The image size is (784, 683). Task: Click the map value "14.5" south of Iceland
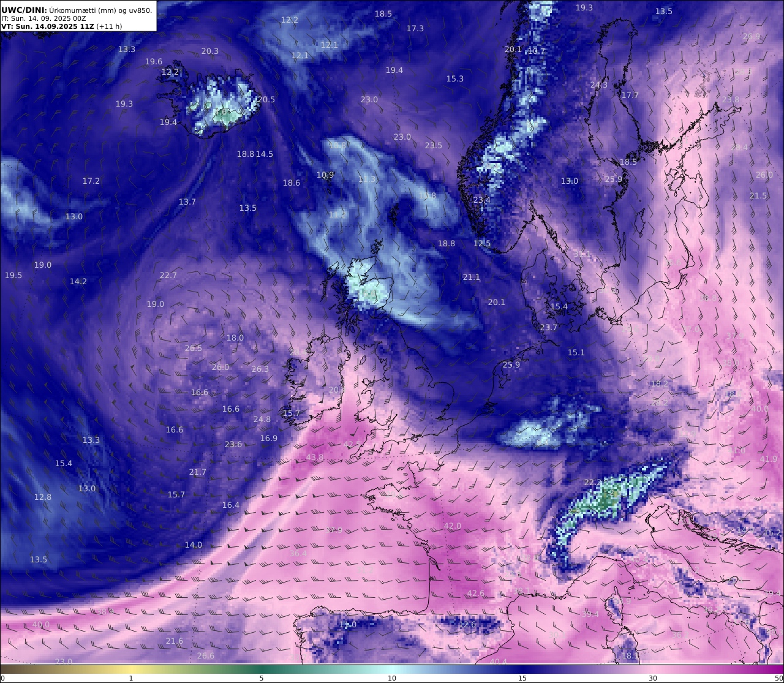pyautogui.click(x=265, y=154)
